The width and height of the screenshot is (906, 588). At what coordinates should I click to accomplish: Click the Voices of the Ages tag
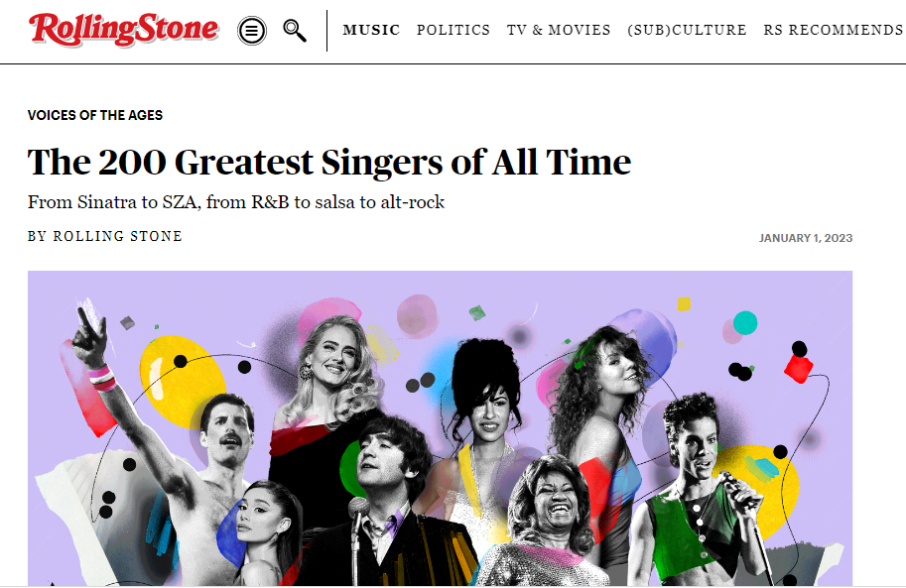95,115
